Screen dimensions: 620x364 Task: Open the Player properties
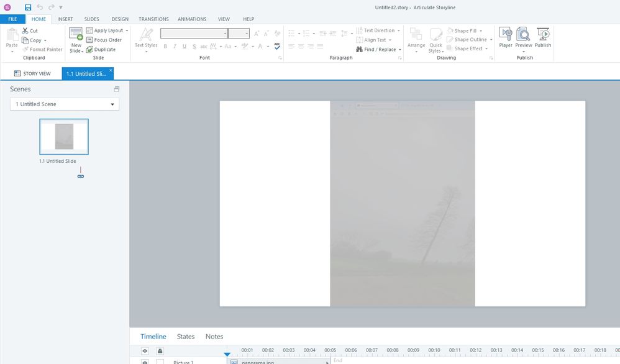pyautogui.click(x=506, y=37)
